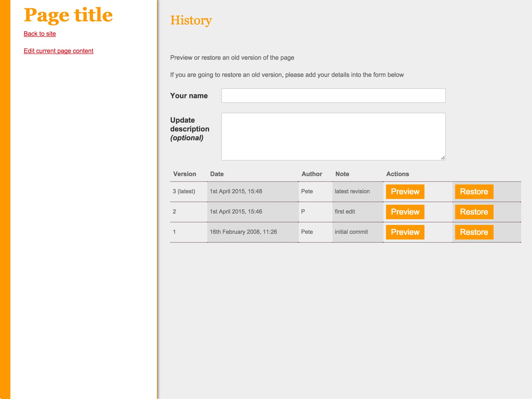Screen dimensions: 532x399
Task: Click the Page title heading
Action: [69, 15]
